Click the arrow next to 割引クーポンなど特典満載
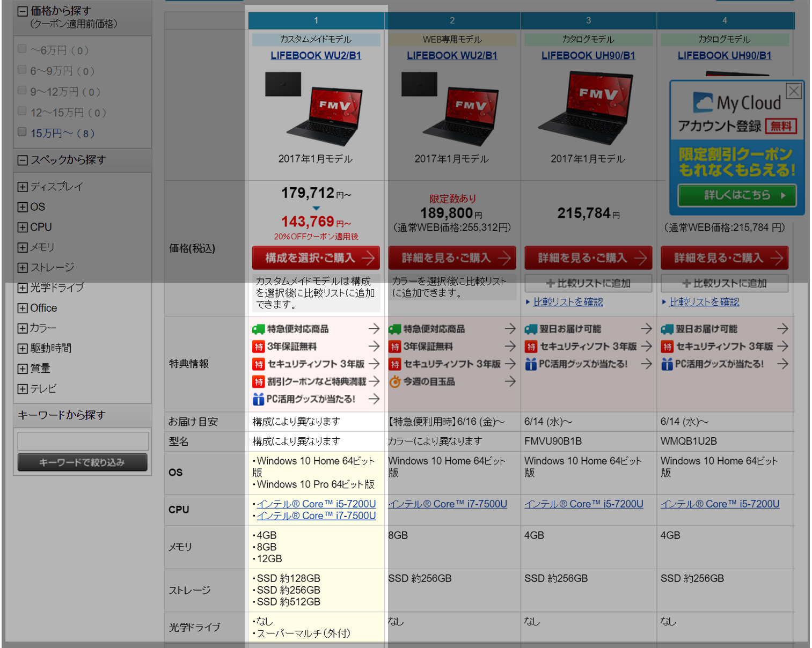The width and height of the screenshot is (812, 648). click(374, 381)
